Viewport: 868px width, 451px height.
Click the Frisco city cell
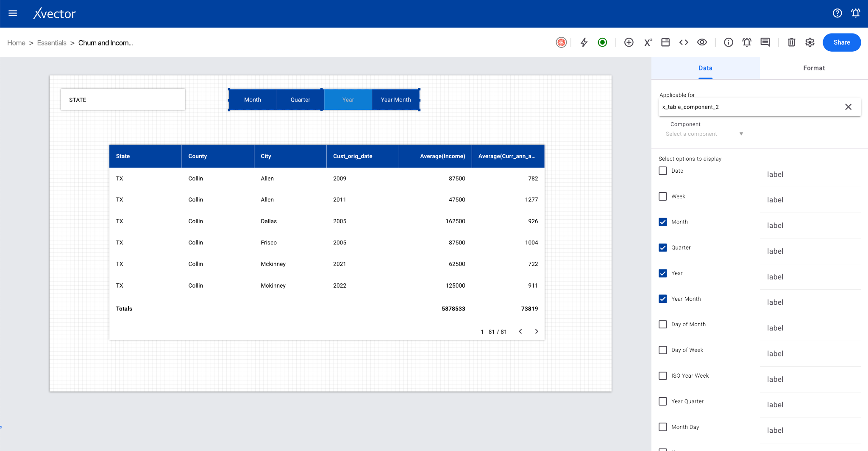(x=269, y=243)
